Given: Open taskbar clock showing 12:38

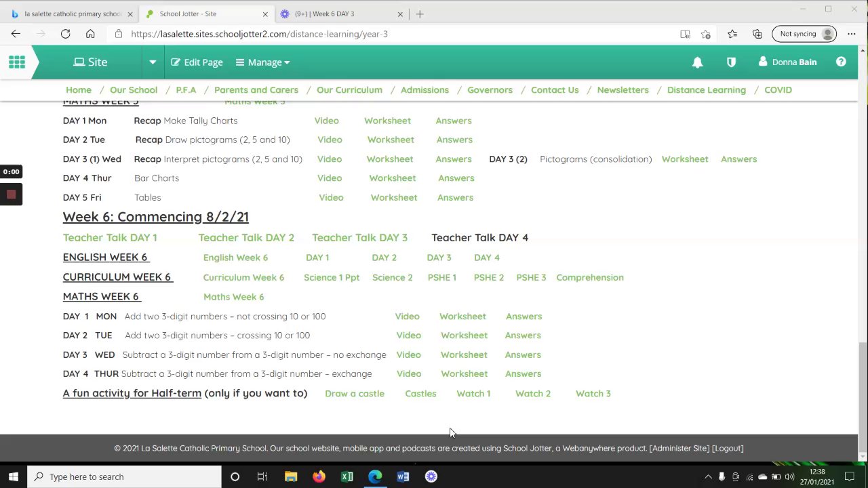Looking at the screenshot, I should pyautogui.click(x=816, y=476).
